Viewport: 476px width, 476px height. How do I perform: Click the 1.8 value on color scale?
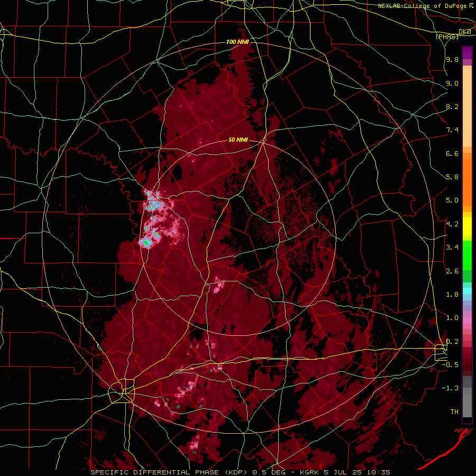click(x=452, y=295)
